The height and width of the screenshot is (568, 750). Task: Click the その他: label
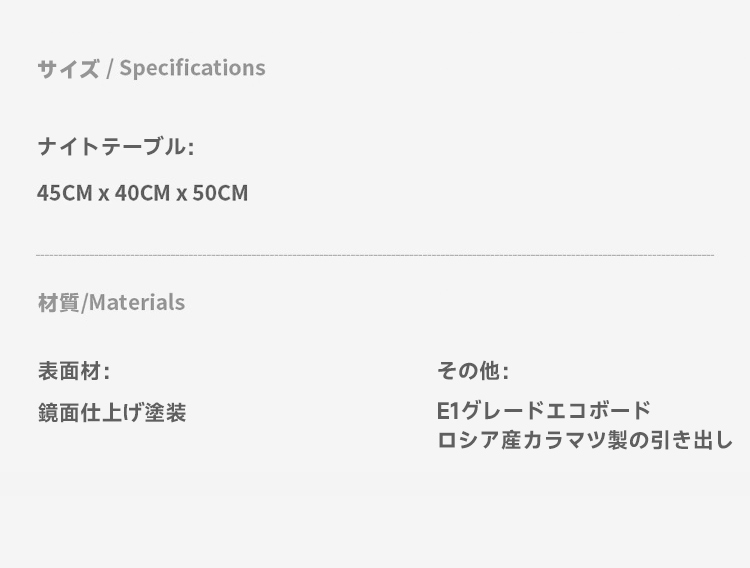click(x=473, y=371)
